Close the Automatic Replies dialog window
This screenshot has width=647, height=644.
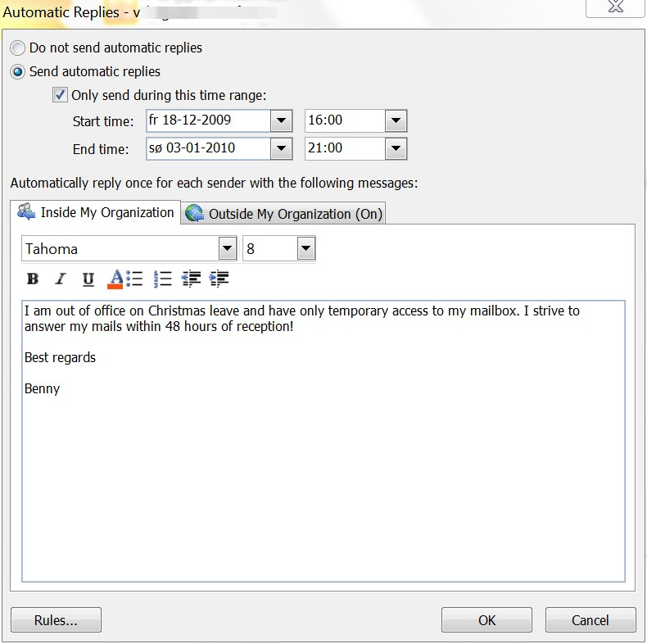[x=615, y=7]
